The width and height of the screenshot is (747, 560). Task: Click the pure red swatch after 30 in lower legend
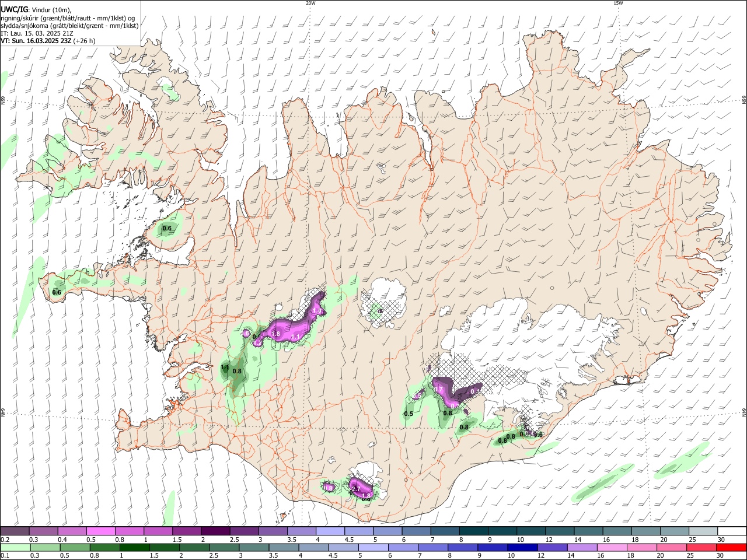(x=731, y=548)
